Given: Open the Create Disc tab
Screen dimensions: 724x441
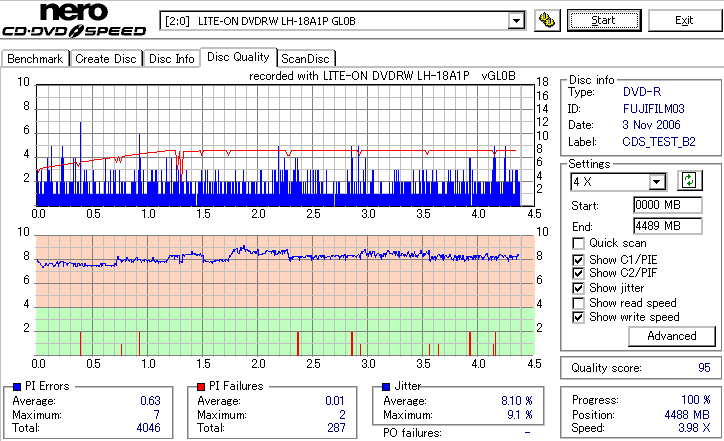Looking at the screenshot, I should pyautogui.click(x=106, y=59).
